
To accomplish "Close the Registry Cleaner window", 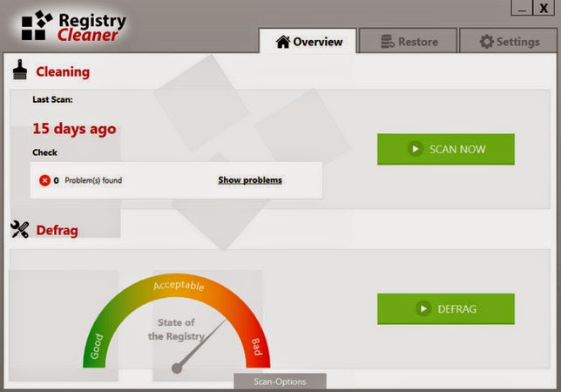I will 544,8.
